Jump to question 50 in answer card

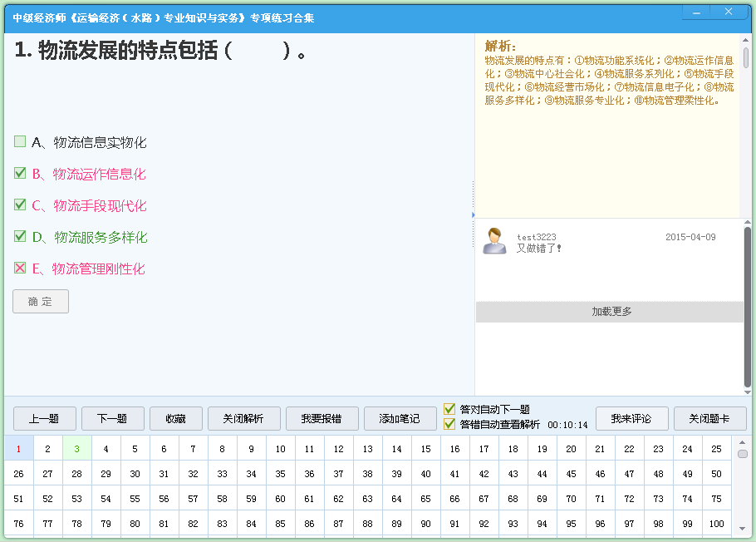(716, 474)
